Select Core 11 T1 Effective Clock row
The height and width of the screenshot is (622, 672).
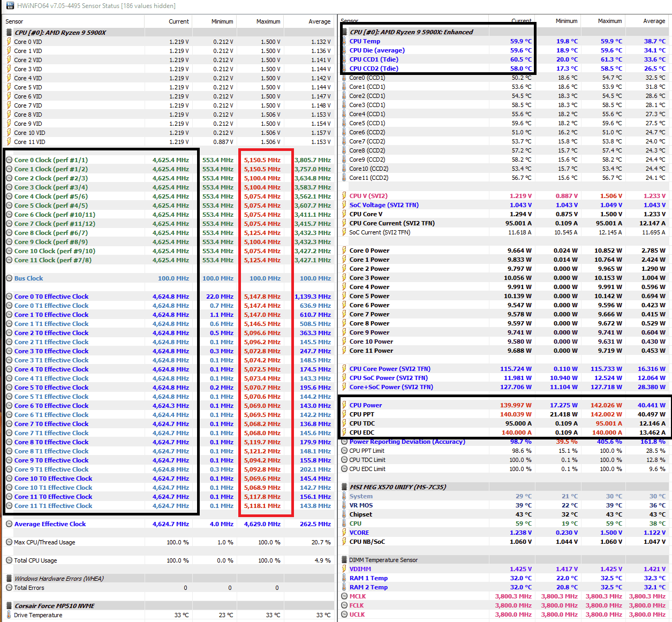click(169, 506)
